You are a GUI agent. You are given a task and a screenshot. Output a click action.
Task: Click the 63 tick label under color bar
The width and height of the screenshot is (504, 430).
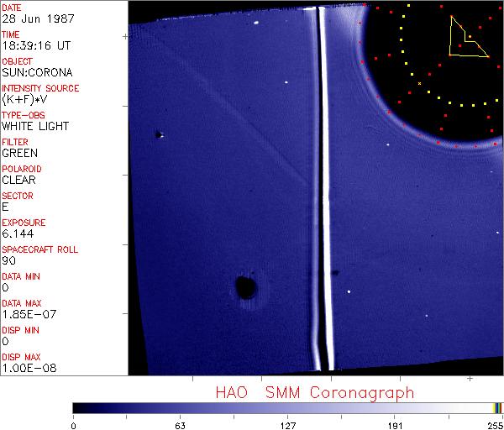(180, 424)
